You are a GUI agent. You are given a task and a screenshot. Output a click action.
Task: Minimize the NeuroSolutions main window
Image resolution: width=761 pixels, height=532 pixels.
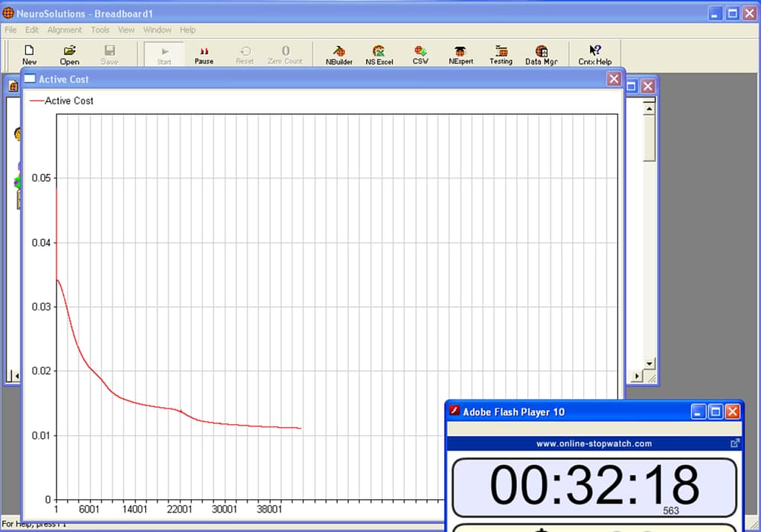point(715,13)
